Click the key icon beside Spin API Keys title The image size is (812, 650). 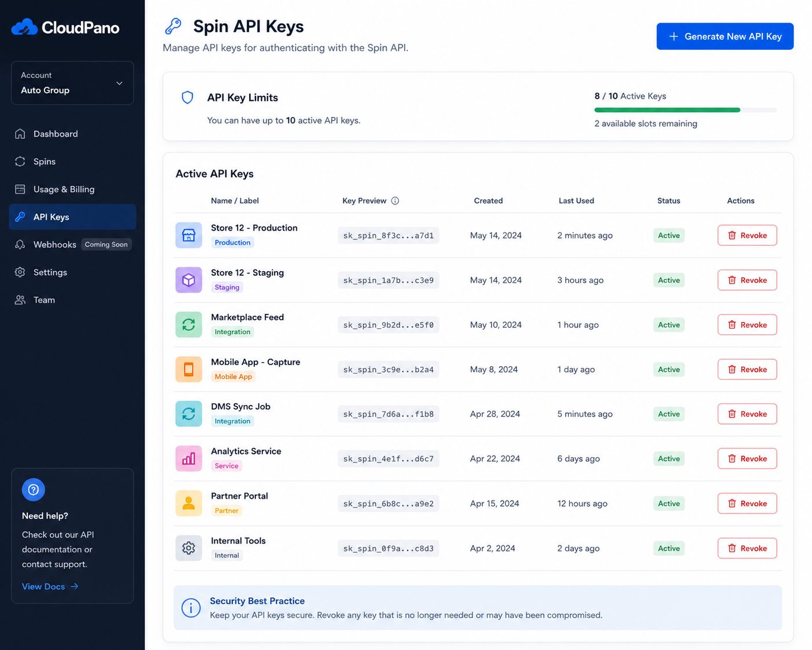[x=173, y=26]
